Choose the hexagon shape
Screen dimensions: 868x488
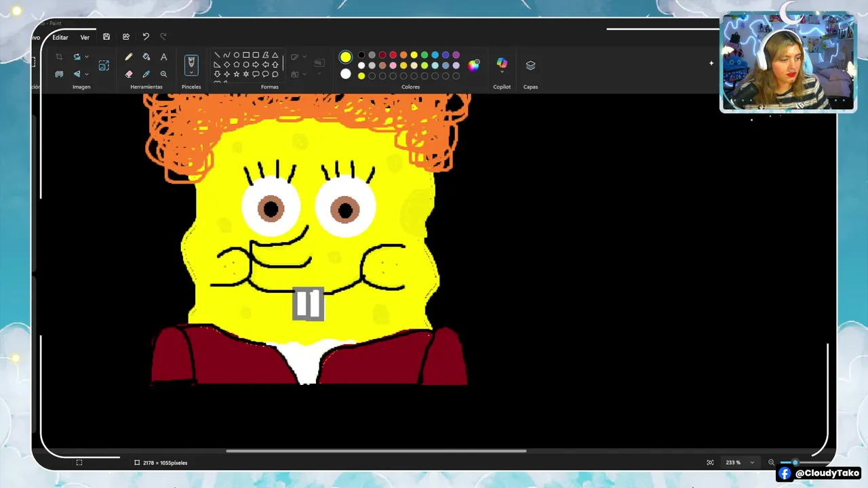tap(246, 64)
